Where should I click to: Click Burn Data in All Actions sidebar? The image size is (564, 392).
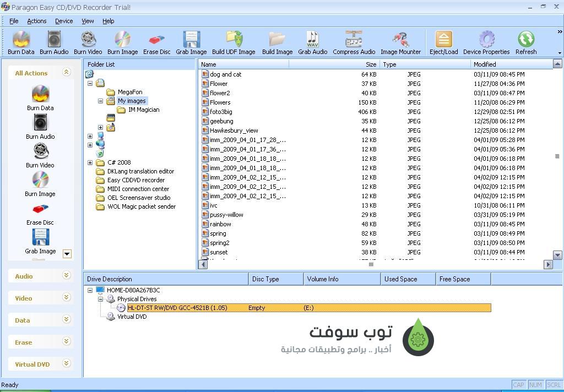(x=40, y=98)
